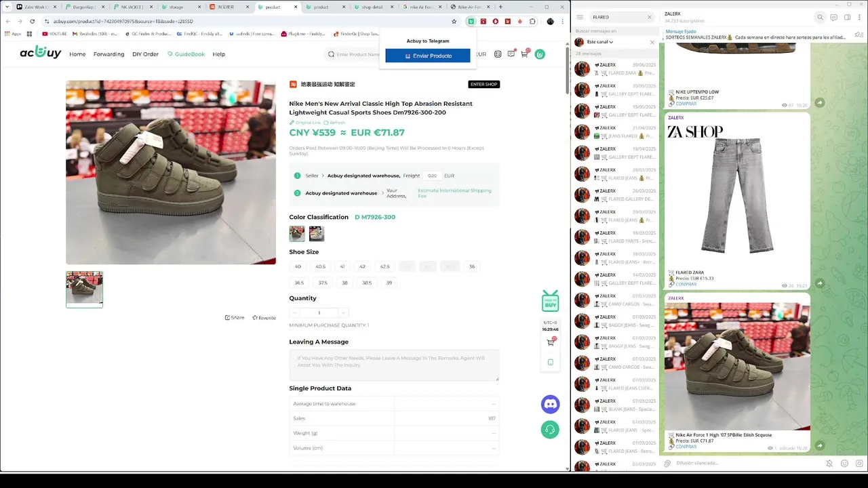
Task: Open Help in acbuy navigation
Action: click(219, 54)
